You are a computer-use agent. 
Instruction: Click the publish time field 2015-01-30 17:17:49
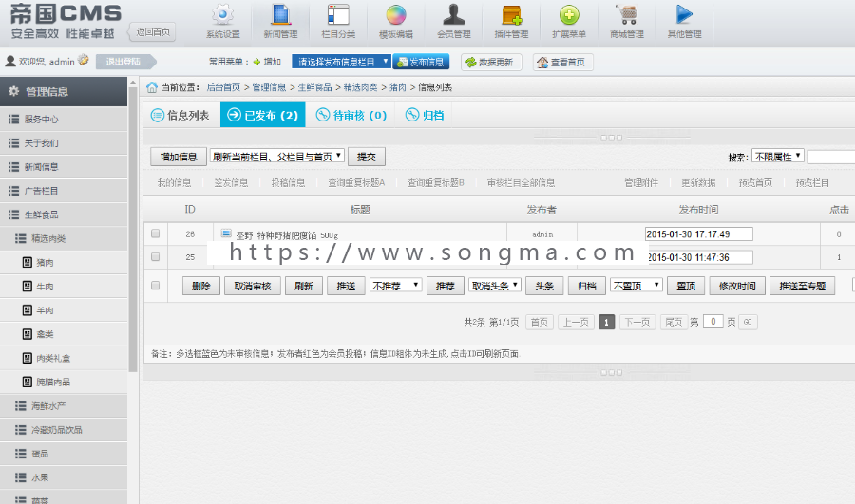(699, 234)
